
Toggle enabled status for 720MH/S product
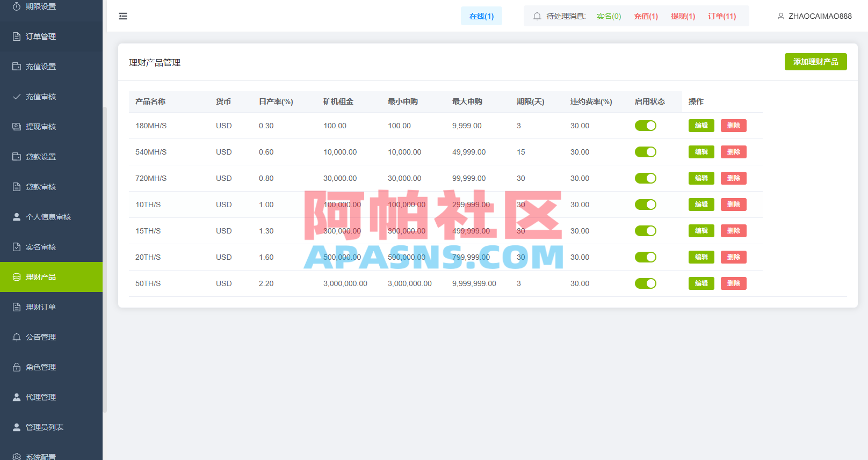pyautogui.click(x=646, y=178)
